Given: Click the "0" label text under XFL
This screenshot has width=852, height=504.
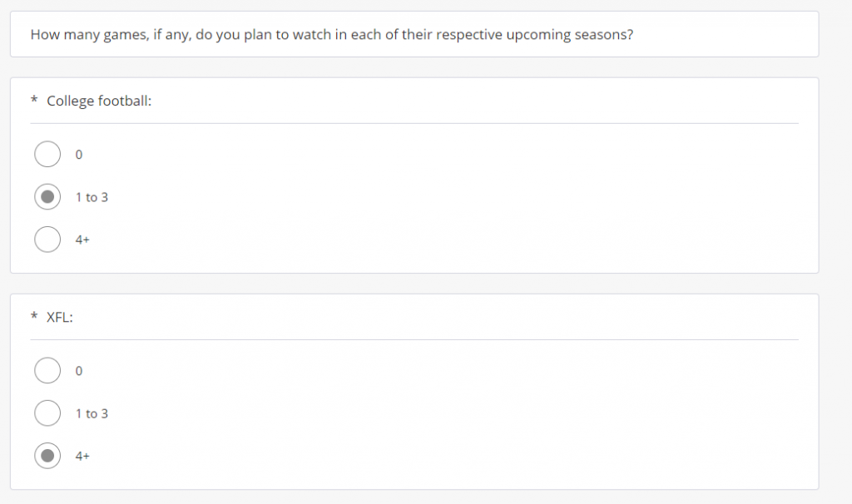Looking at the screenshot, I should (x=79, y=371).
